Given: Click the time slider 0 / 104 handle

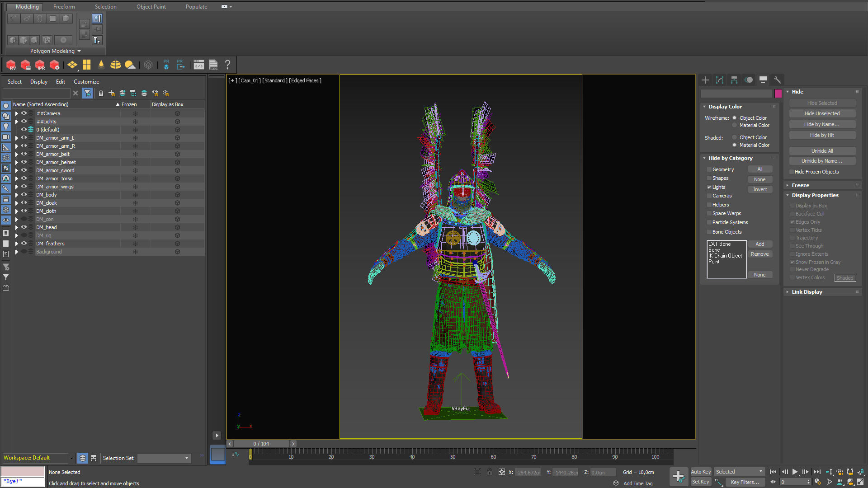Looking at the screenshot, I should coord(261,444).
